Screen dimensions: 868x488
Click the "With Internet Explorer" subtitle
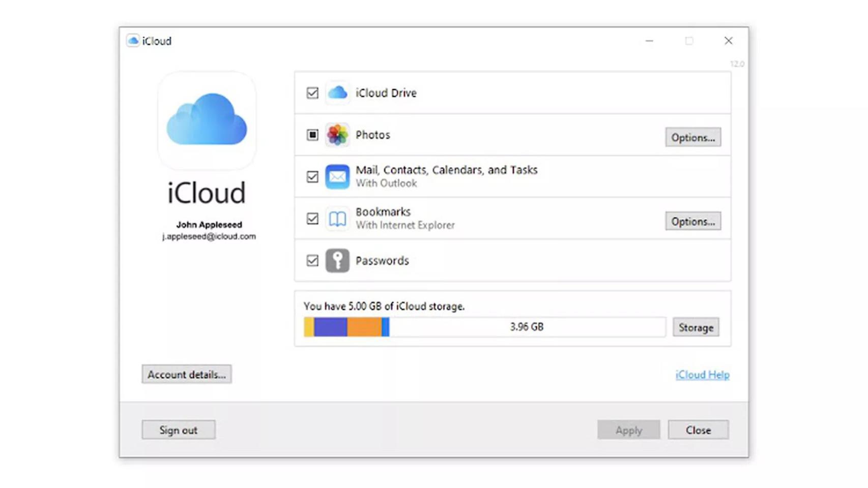[x=405, y=225]
